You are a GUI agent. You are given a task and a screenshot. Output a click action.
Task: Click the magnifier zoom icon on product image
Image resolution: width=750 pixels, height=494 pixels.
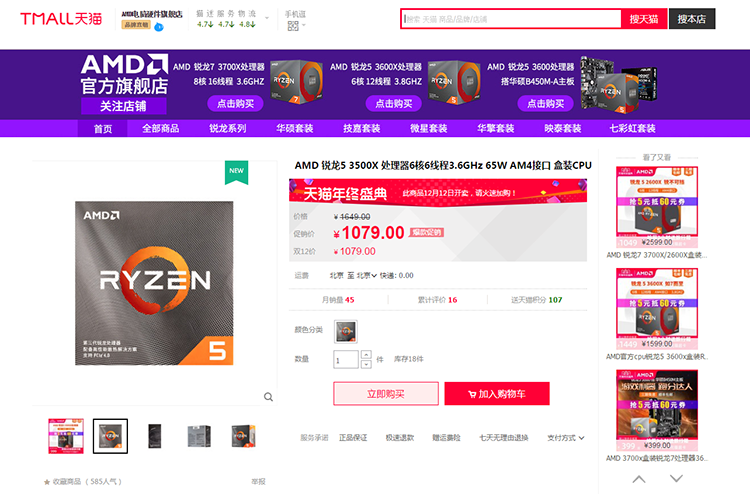[x=268, y=397]
